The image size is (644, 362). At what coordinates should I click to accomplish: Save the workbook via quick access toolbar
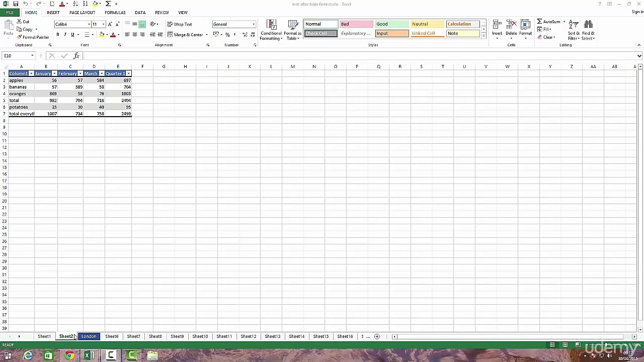16,4
